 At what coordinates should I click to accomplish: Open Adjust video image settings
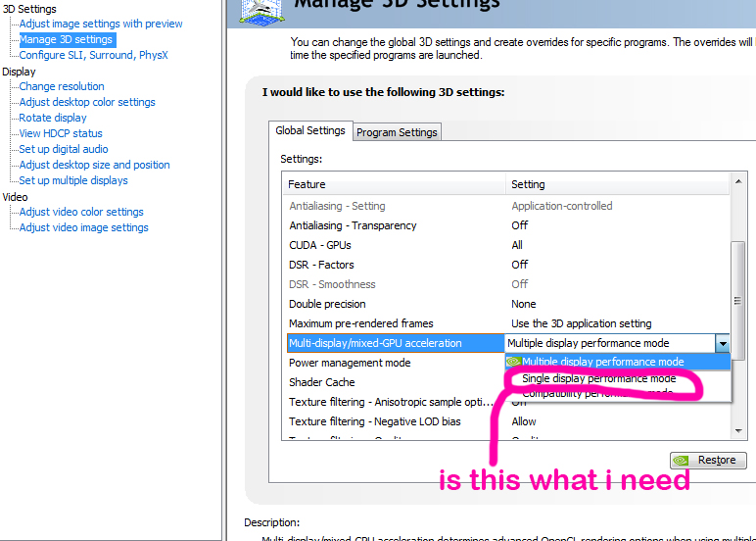point(84,227)
